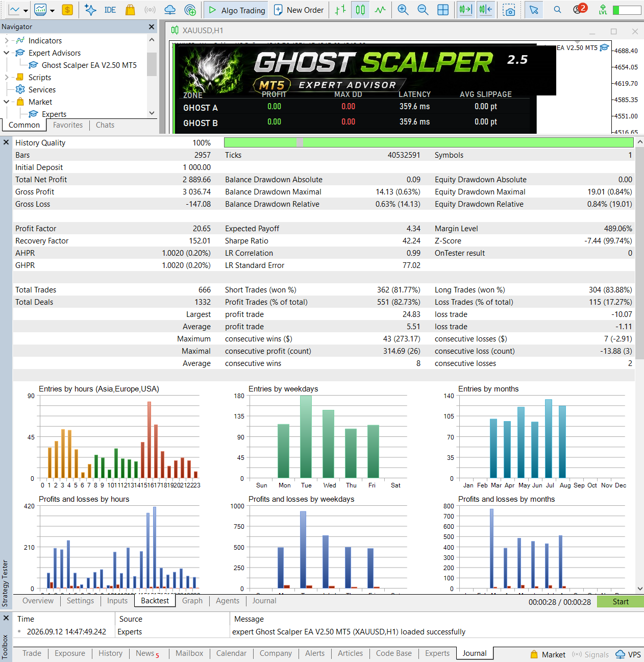Open VPS link in the status bar
The image size is (644, 662).
pyautogui.click(x=628, y=654)
